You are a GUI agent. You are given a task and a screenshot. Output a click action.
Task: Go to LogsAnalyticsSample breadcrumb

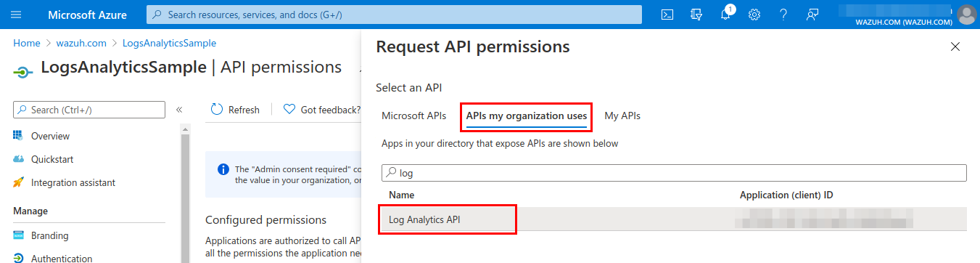click(x=170, y=43)
